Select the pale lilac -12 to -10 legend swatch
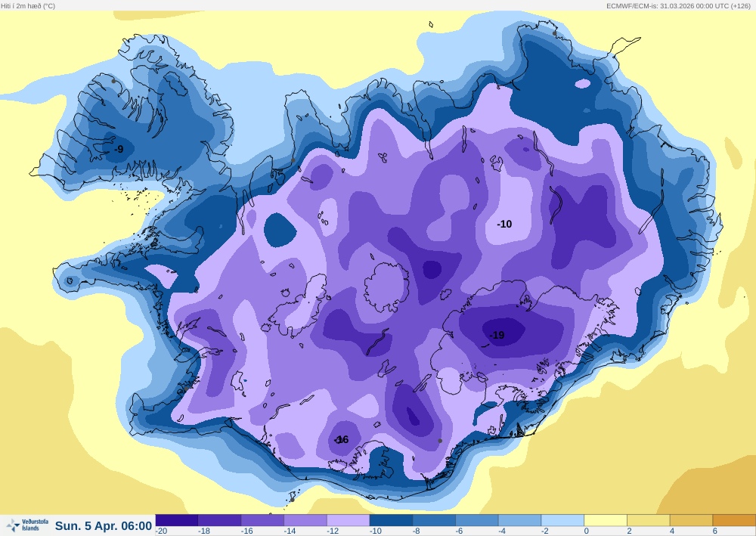This screenshot has height=536, width=756. pos(349,520)
